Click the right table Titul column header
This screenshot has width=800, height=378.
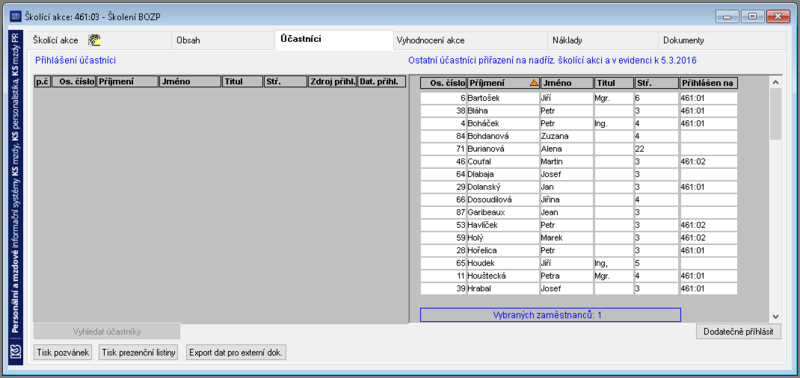pyautogui.click(x=613, y=83)
